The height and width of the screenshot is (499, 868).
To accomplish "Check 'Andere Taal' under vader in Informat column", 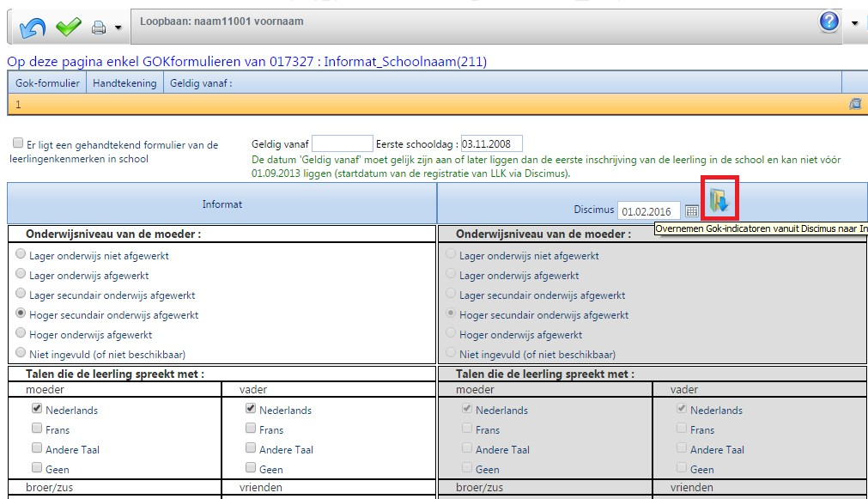I will pyautogui.click(x=250, y=447).
